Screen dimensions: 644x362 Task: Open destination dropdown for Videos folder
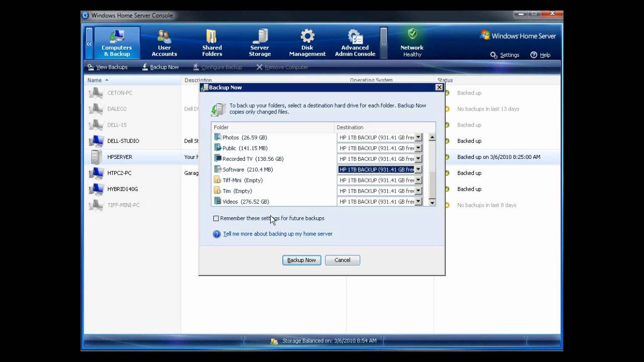(x=418, y=201)
